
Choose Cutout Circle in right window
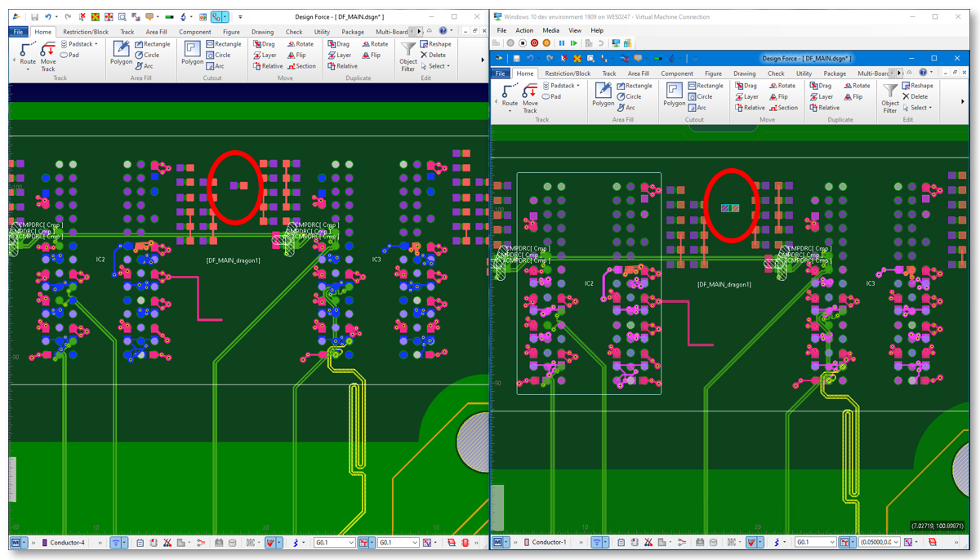coord(699,96)
